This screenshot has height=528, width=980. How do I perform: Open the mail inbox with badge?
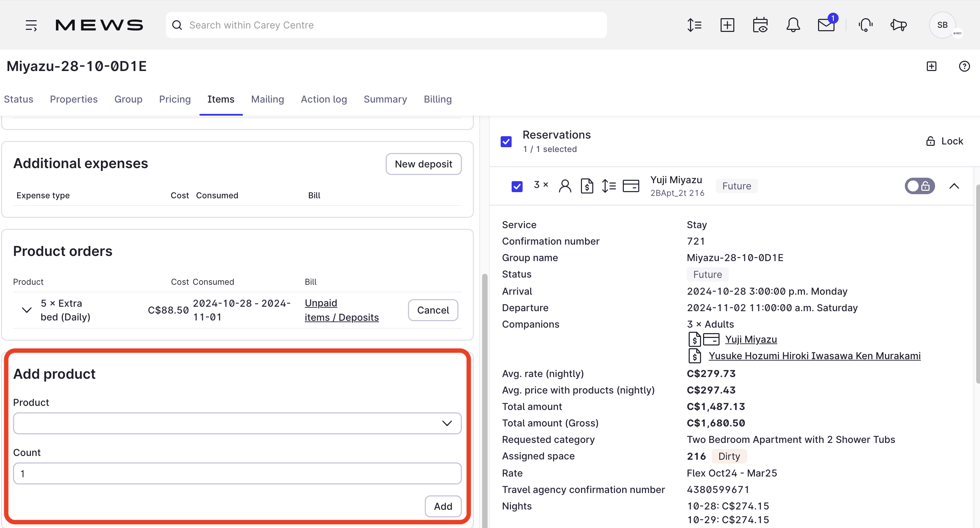tap(826, 25)
